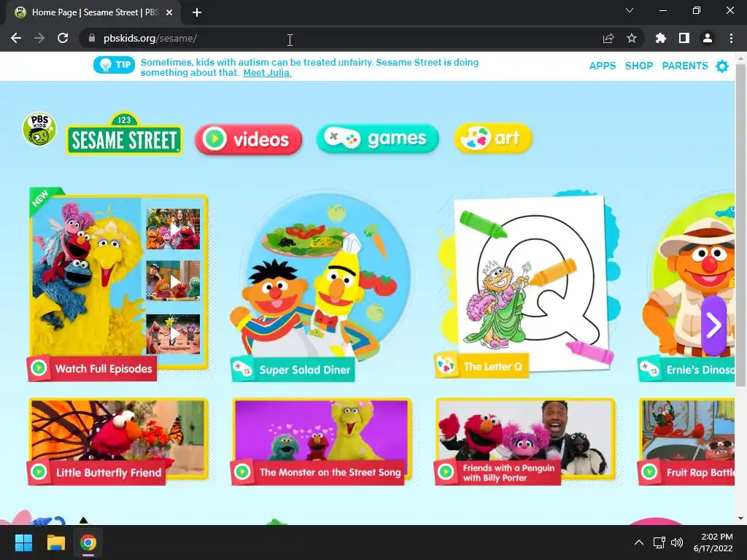
Task: Reload the page
Action: tap(63, 38)
